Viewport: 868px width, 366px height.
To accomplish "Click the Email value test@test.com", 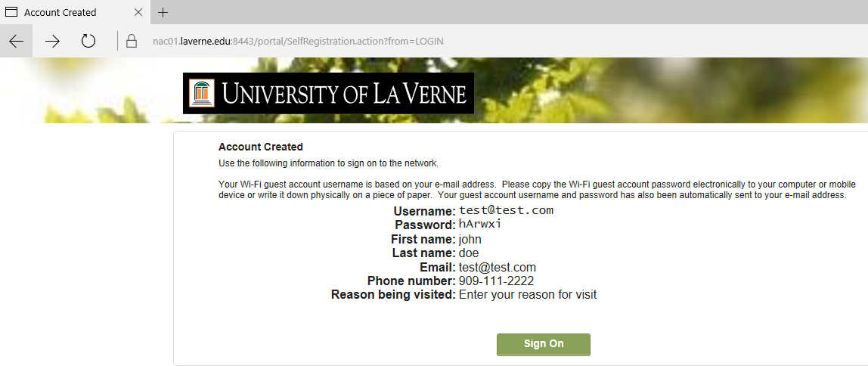I will 497,268.
